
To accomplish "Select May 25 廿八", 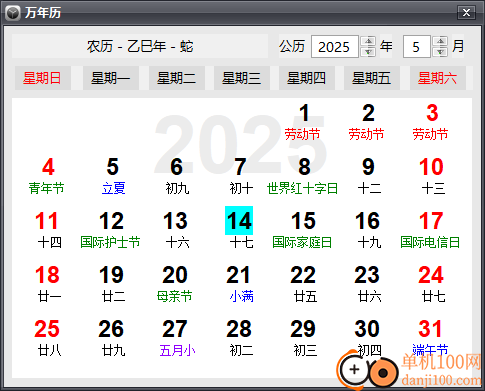I will click(x=48, y=338).
